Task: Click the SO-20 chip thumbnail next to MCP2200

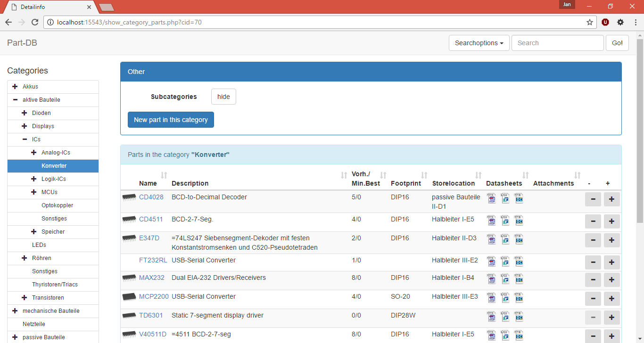Action: [x=129, y=296]
